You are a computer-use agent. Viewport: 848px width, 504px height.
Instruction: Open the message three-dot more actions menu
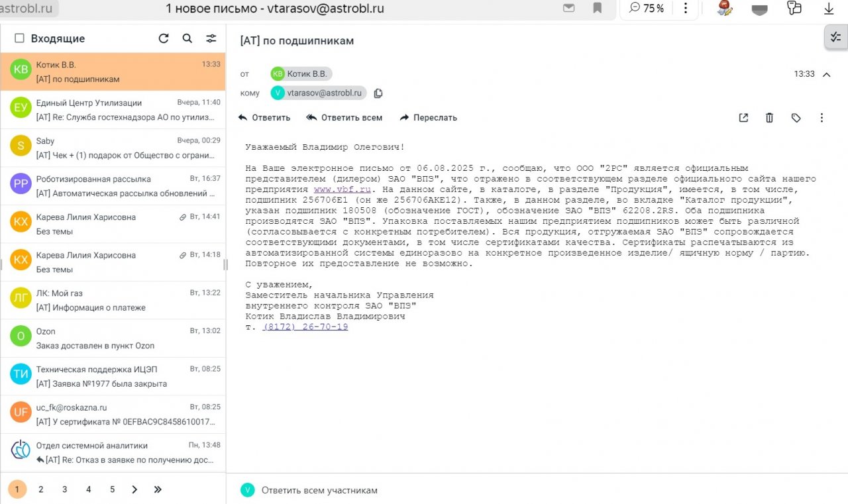click(821, 118)
